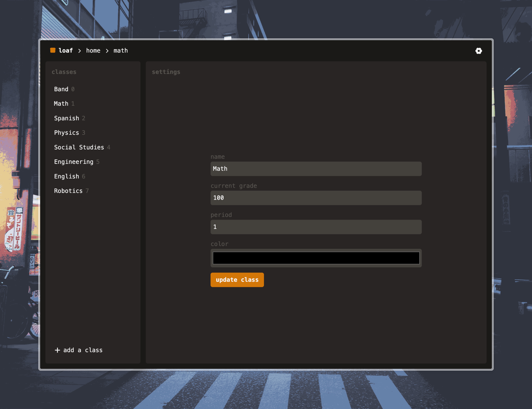Open the Social Studies class
Image resolution: width=532 pixels, height=409 pixels.
click(x=79, y=147)
